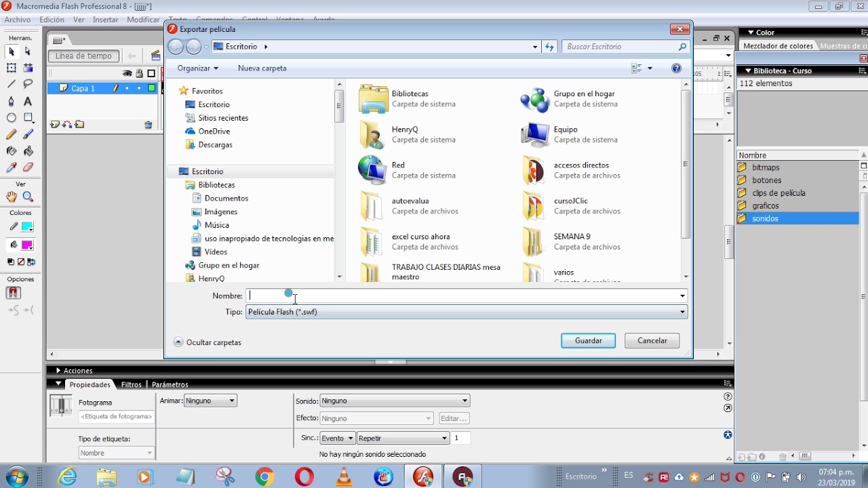This screenshot has width=868, height=488.
Task: Select the Lasso tool
Action: tap(28, 84)
